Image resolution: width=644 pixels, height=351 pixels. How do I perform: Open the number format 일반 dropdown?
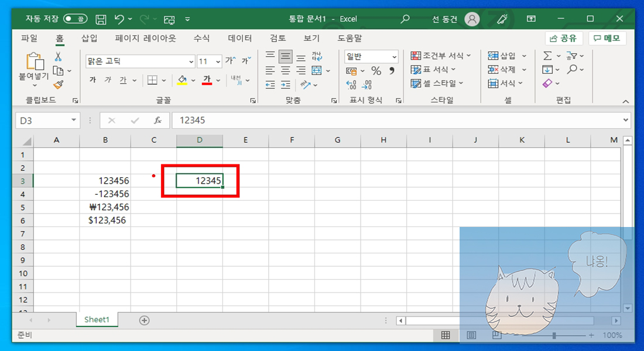click(394, 57)
